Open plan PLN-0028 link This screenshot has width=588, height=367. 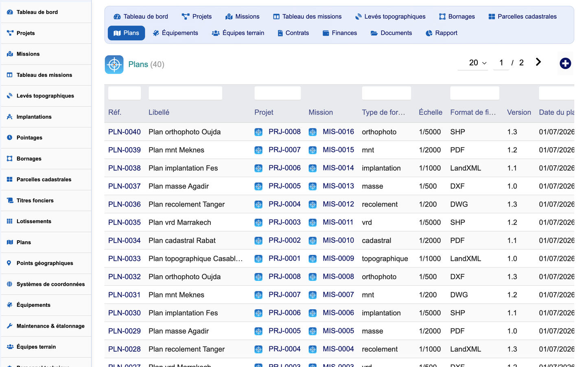click(125, 350)
